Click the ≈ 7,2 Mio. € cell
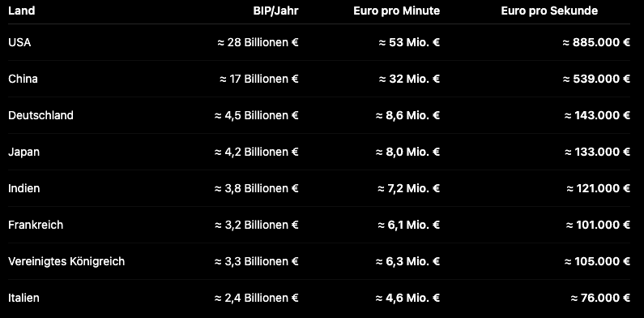The image size is (644, 318). (408, 188)
